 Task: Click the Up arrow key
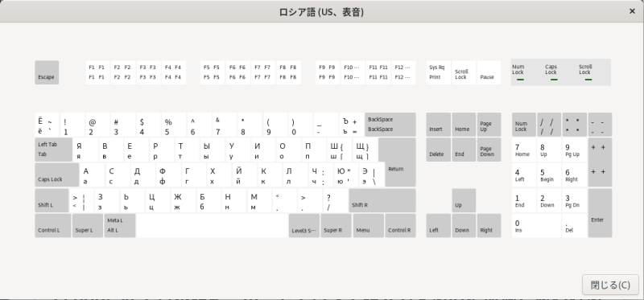(x=464, y=201)
